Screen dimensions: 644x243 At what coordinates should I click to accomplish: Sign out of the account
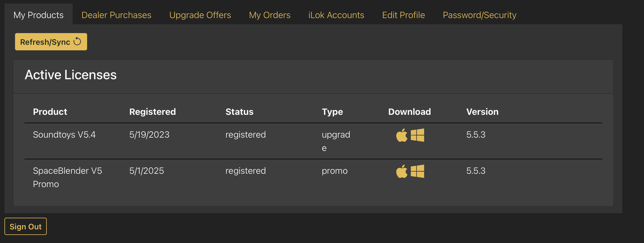26,226
